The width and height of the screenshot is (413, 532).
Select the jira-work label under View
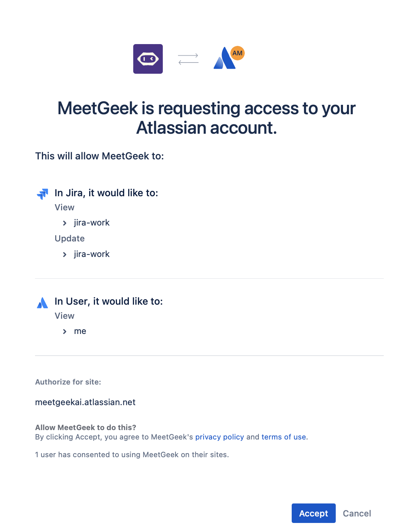(x=92, y=223)
